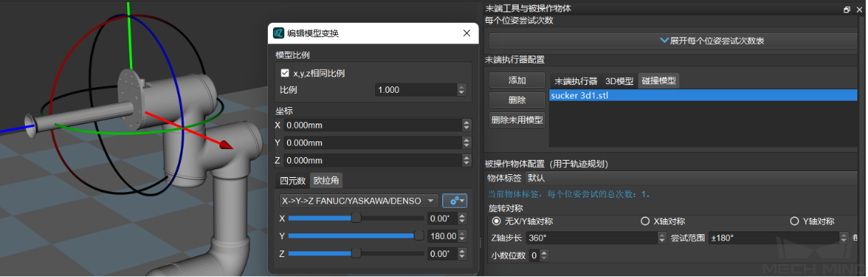Select sucker 3d1.stl in model list
The image size is (868, 277).
point(703,95)
